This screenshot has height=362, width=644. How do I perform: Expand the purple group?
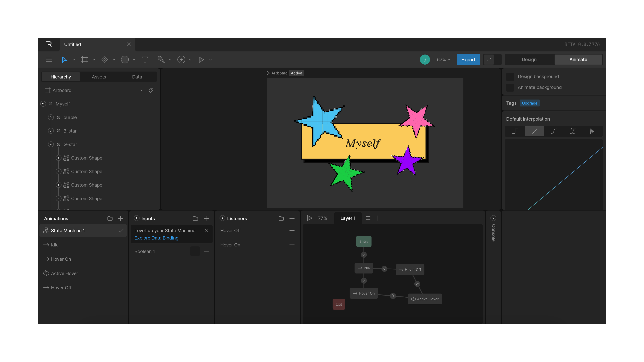(51, 117)
